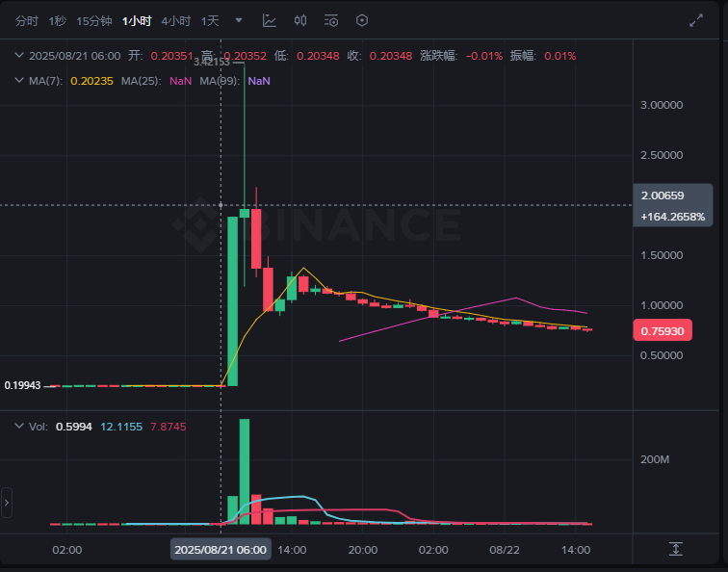728x572 pixels.
Task: Collapse the Vol indicator legend
Action: point(19,426)
